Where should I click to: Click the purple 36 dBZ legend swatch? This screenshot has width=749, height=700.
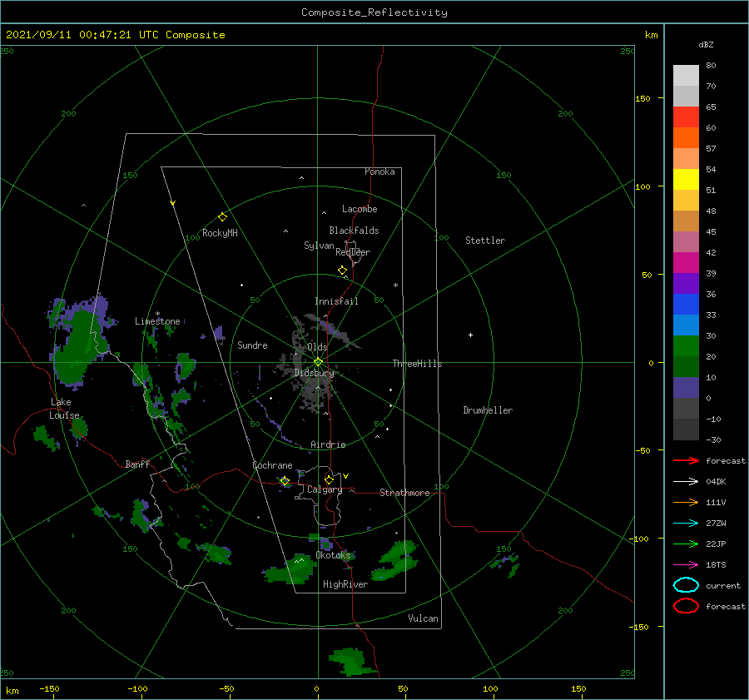coord(686,283)
